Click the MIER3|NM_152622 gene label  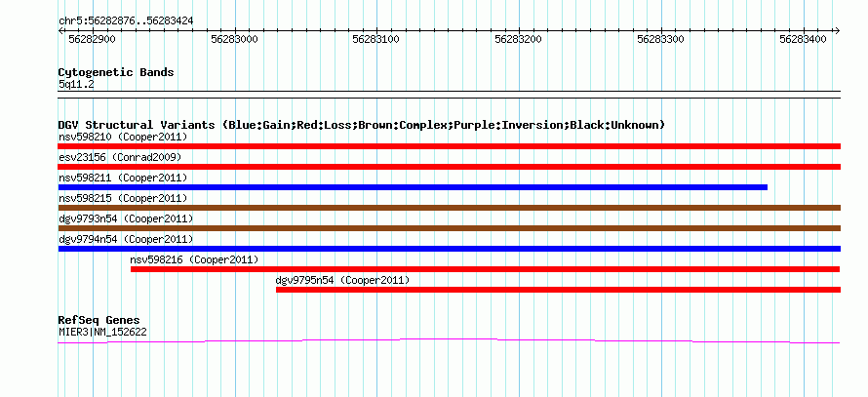click(x=102, y=333)
